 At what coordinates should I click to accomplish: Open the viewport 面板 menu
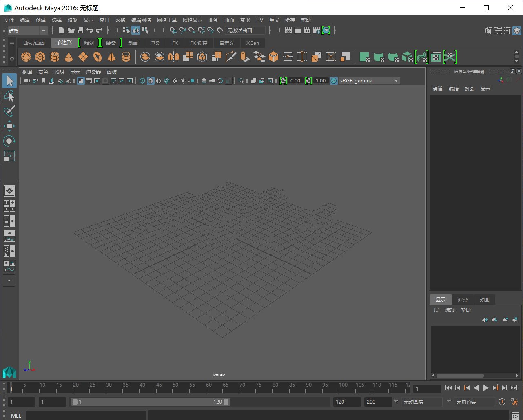pyautogui.click(x=112, y=72)
